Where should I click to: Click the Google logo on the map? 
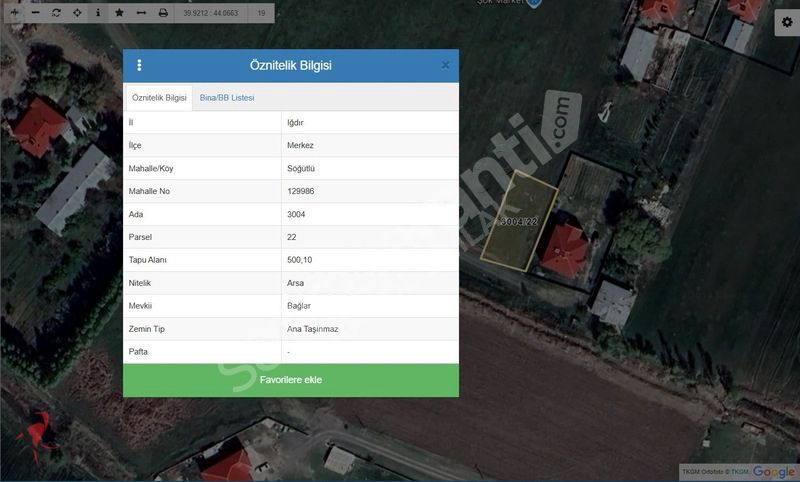(x=774, y=472)
